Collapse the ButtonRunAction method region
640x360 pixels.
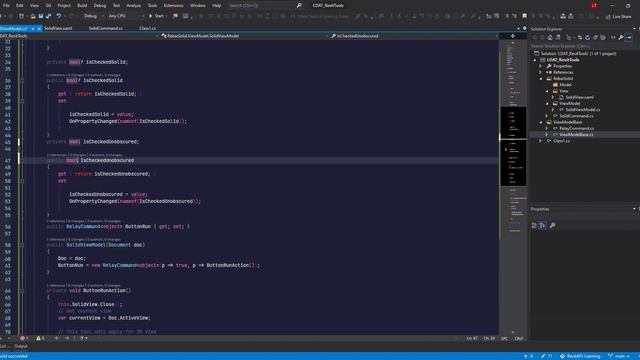(x=22, y=291)
